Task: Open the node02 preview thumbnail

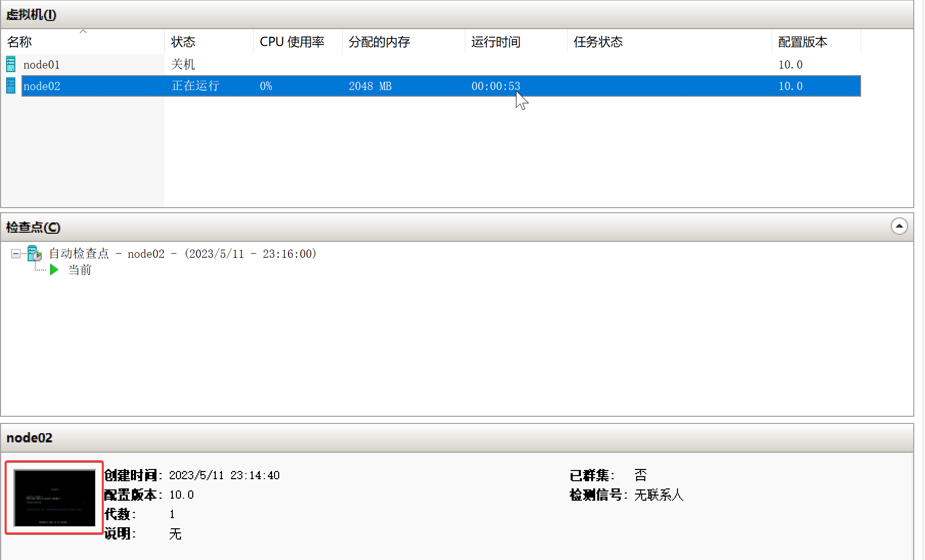Action: pyautogui.click(x=54, y=498)
